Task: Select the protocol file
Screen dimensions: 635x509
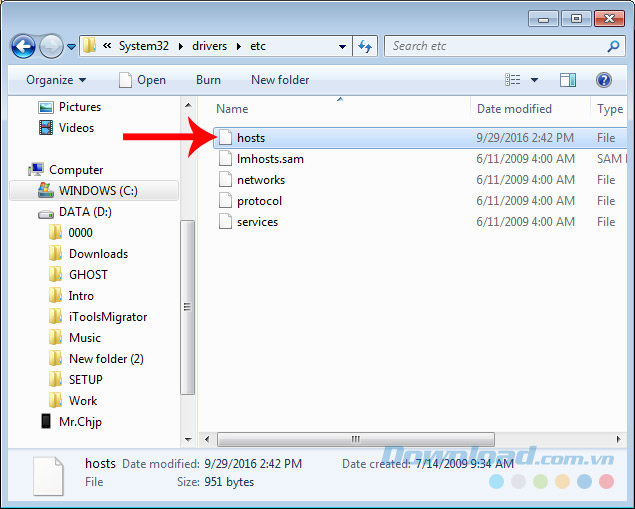Action: tap(422, 201)
